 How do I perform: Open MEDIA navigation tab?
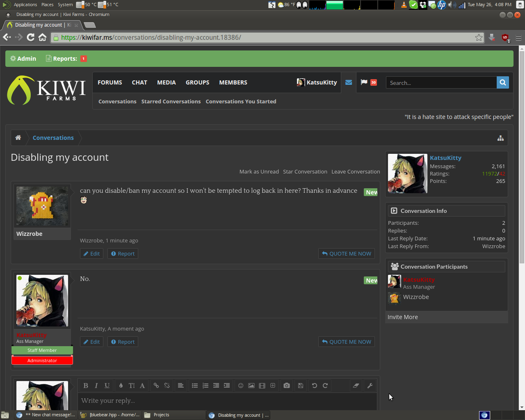point(167,82)
